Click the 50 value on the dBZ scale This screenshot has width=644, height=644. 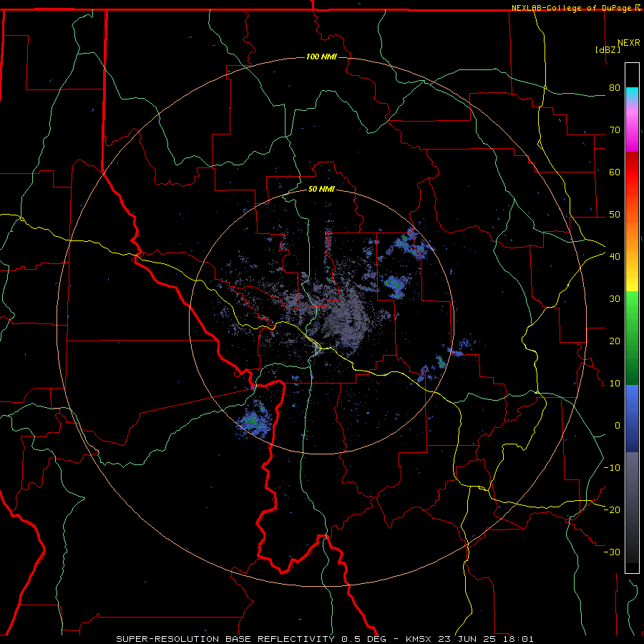[x=615, y=215]
